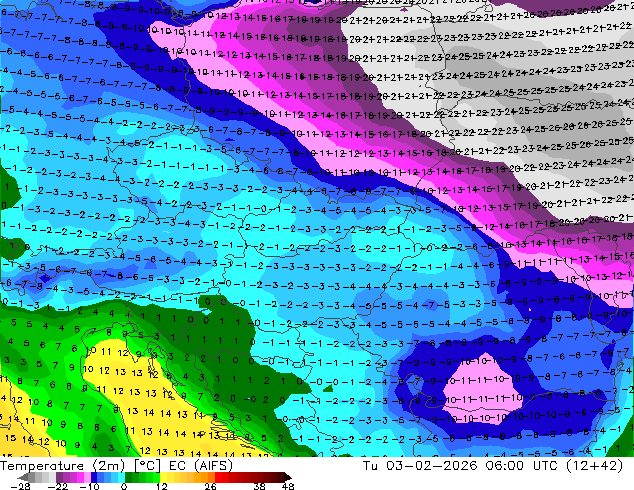Click the "[°C]" unit label
The height and width of the screenshot is (490, 634).
147,466
